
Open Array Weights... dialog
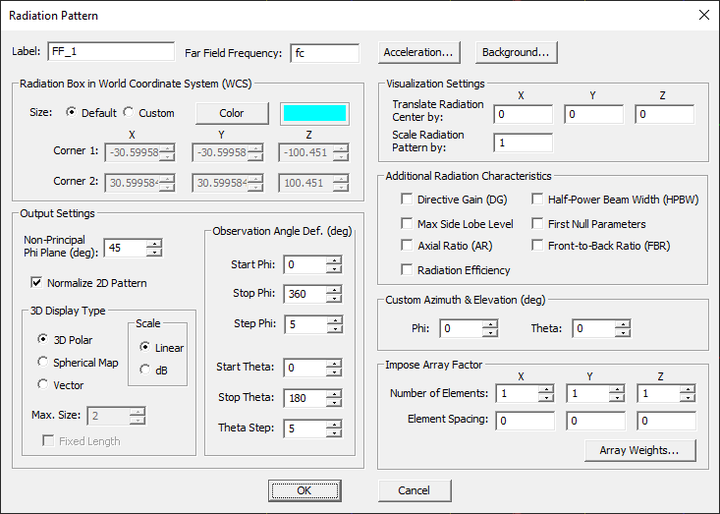640,451
